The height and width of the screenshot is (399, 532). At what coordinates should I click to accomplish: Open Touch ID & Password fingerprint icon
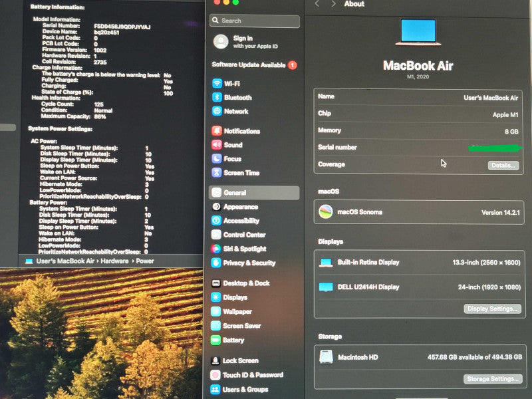(215, 375)
